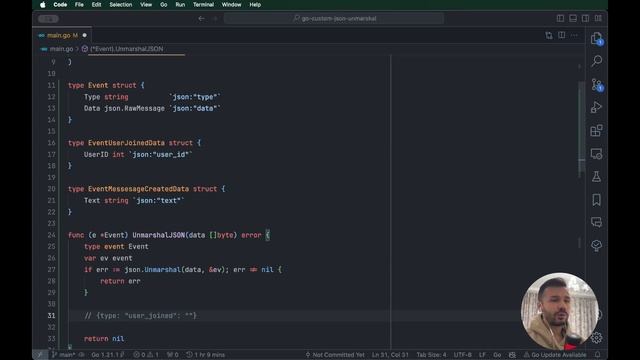Open the Code menu
This screenshot has width=640, height=360.
[x=60, y=5]
